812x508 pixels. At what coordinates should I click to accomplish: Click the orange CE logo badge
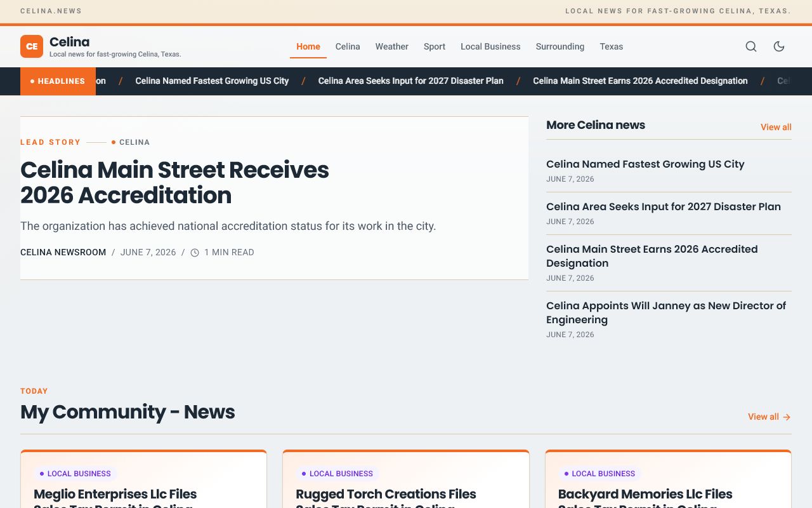tap(32, 46)
